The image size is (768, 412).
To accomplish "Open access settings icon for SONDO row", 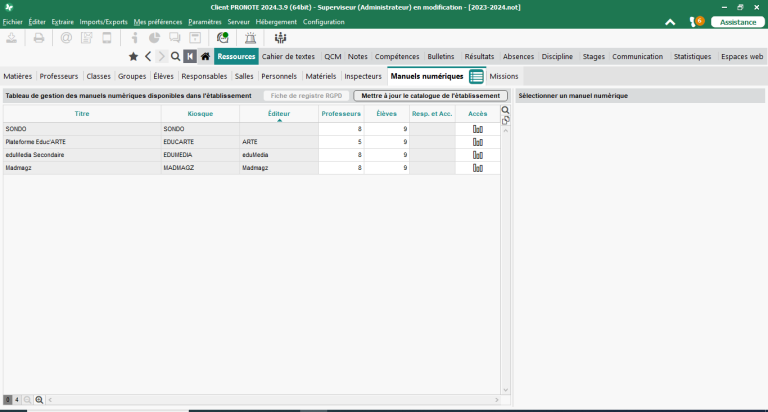I will point(477,129).
